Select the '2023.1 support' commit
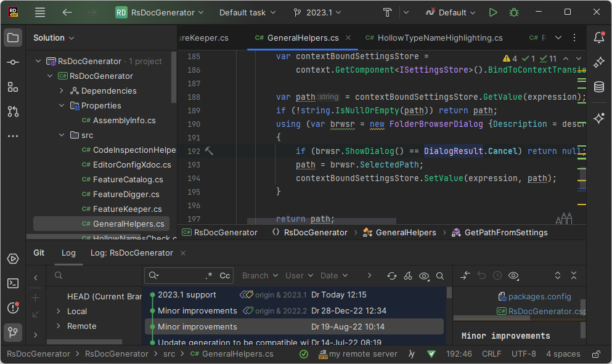The image size is (612, 364). coord(185,295)
